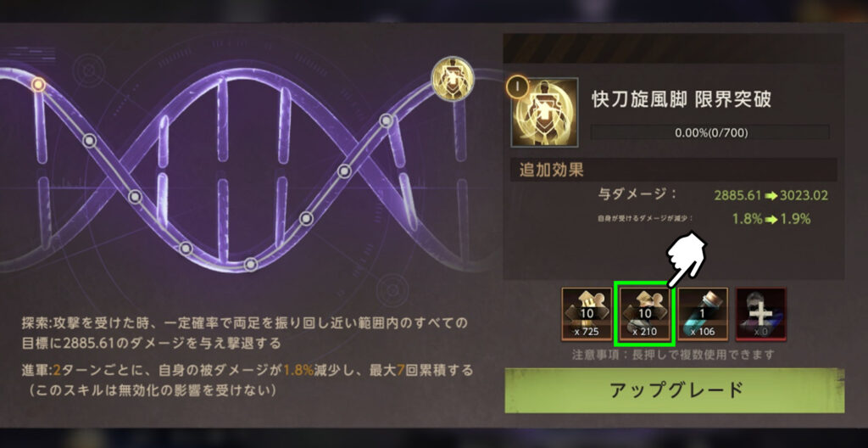The height and width of the screenshot is (448, 868).
Task: Tap the plus item slot with x 0
Action: coord(760,315)
